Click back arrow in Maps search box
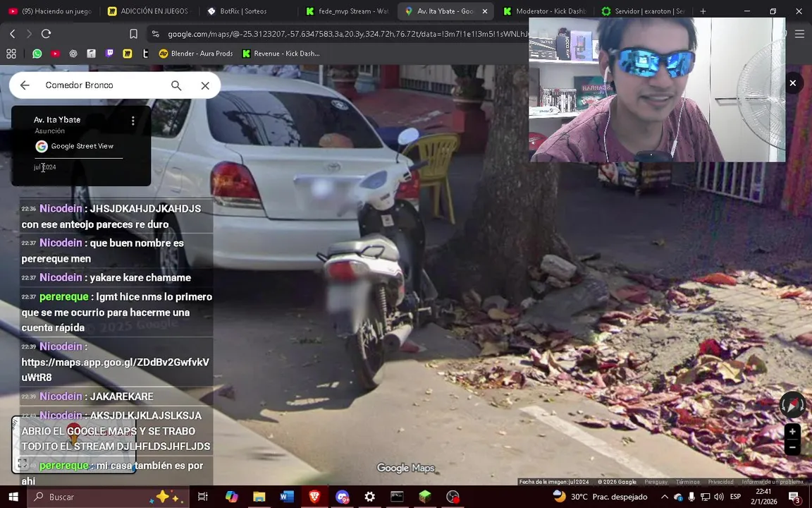This screenshot has width=812, height=508. click(25, 85)
